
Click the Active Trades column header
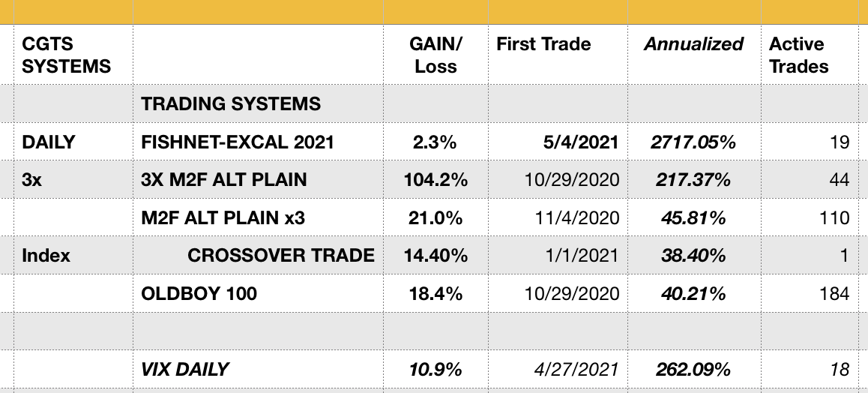coord(798,55)
